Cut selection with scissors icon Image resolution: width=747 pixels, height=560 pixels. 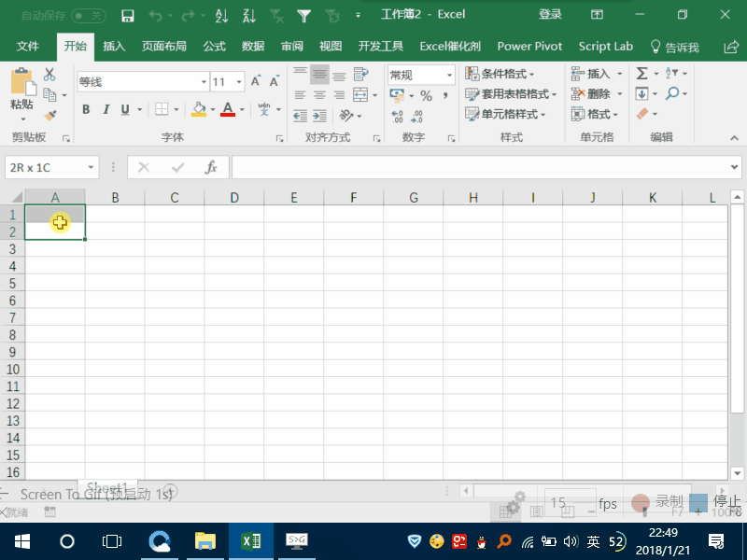[49, 75]
